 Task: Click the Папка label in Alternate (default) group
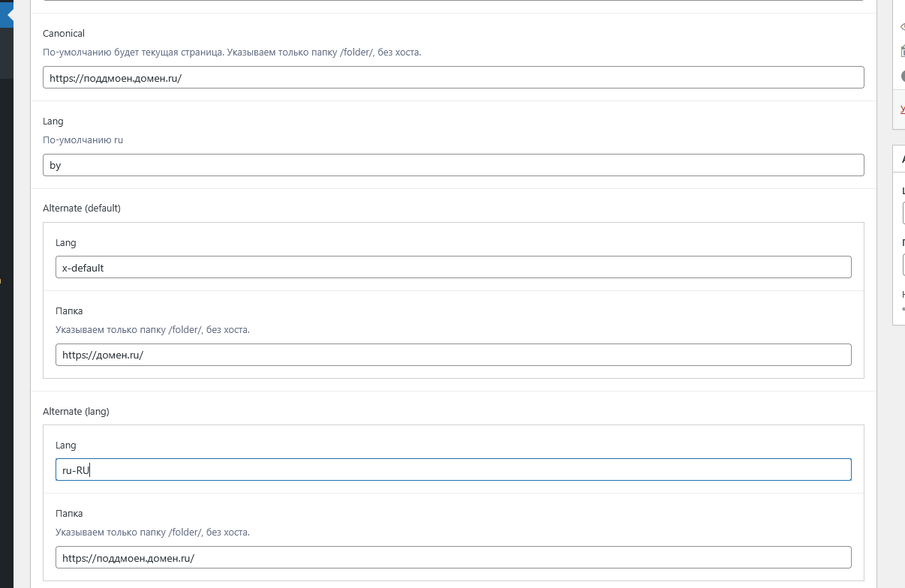click(69, 310)
